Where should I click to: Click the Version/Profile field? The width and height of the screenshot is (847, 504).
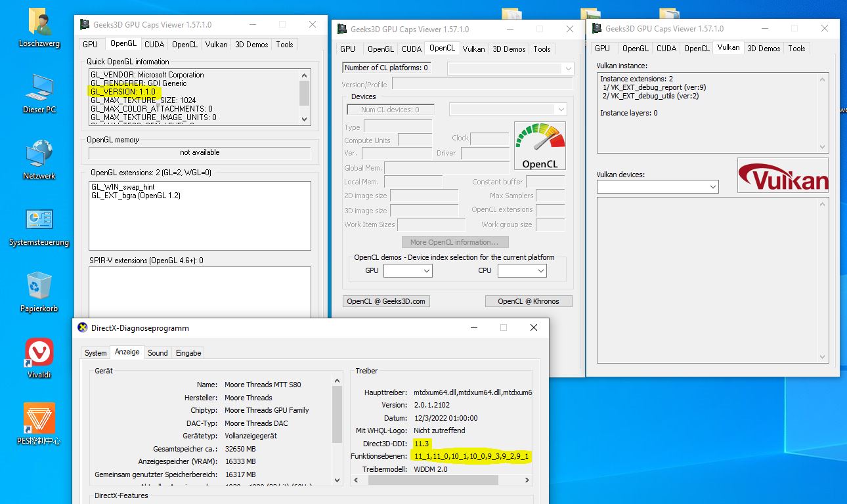click(482, 84)
